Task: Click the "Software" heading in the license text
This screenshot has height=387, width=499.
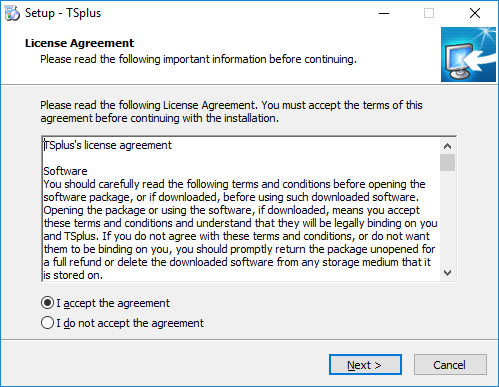Action: coord(65,171)
